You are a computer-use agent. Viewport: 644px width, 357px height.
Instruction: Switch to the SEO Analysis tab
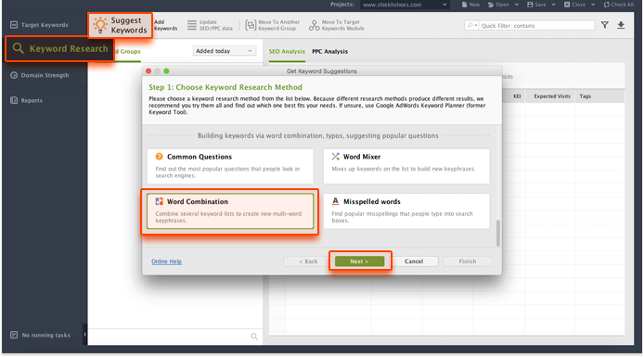click(287, 51)
